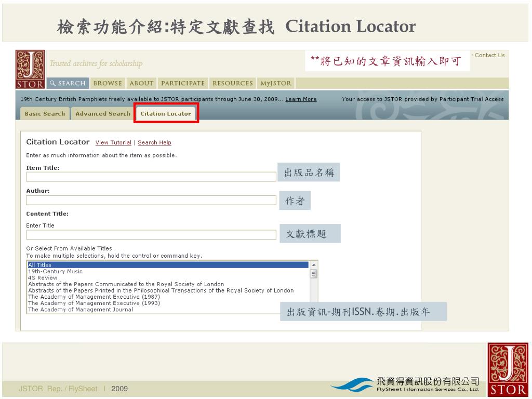The height and width of the screenshot is (399, 532).
Task: Switch to the Basic Search tab
Action: (45, 114)
